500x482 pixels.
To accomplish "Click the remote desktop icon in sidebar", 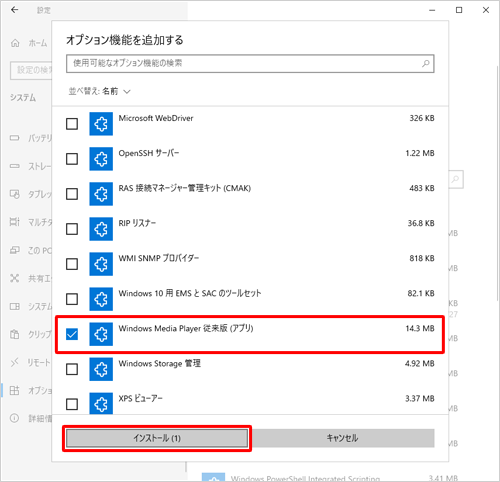I will click(14, 362).
